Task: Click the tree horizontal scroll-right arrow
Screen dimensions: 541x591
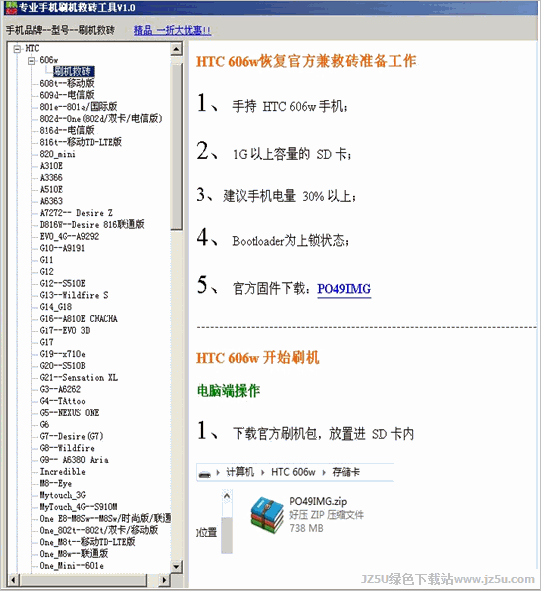Action: [x=164, y=580]
